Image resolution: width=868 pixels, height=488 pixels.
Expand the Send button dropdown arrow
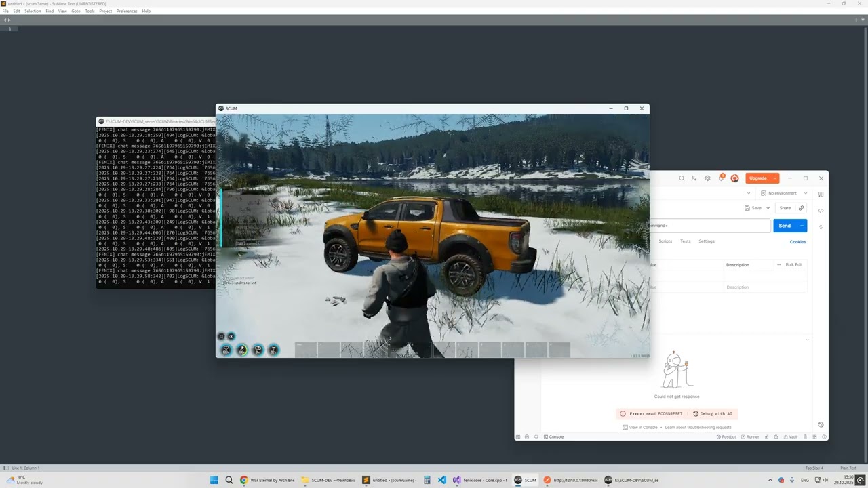[x=802, y=226]
